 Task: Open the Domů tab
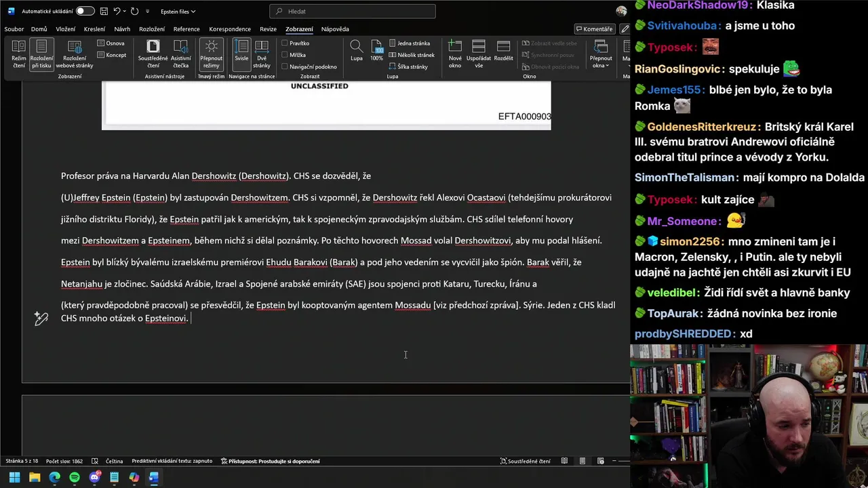(39, 29)
